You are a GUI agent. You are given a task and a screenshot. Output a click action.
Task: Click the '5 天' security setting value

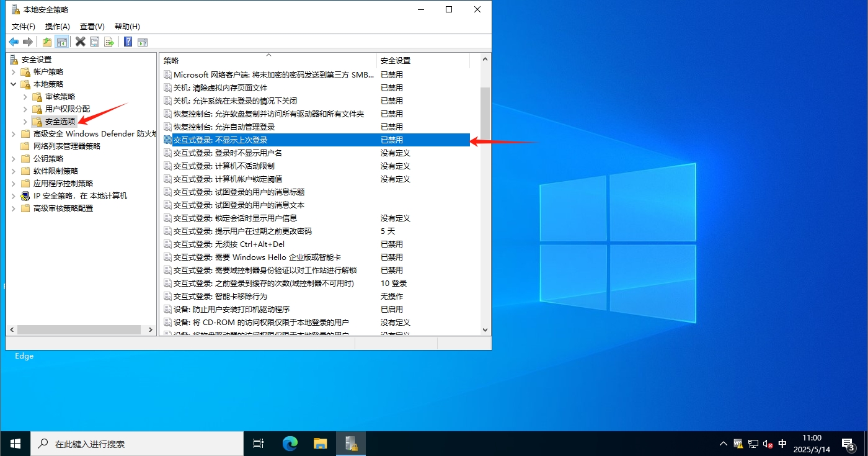tap(387, 231)
